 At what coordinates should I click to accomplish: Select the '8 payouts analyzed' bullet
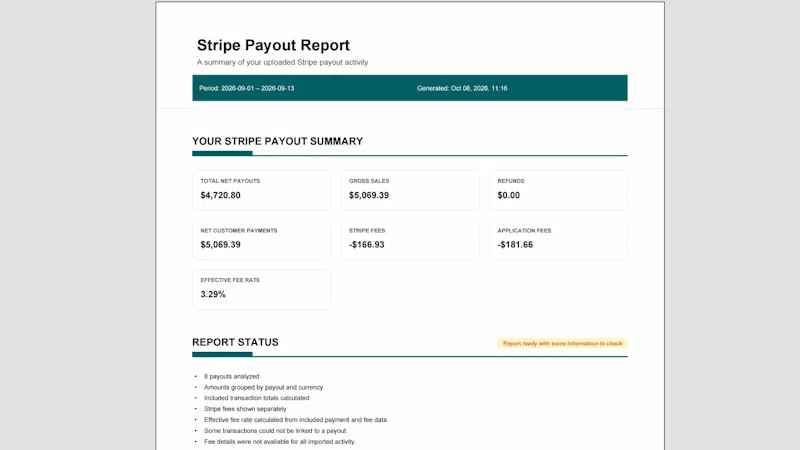(232, 377)
